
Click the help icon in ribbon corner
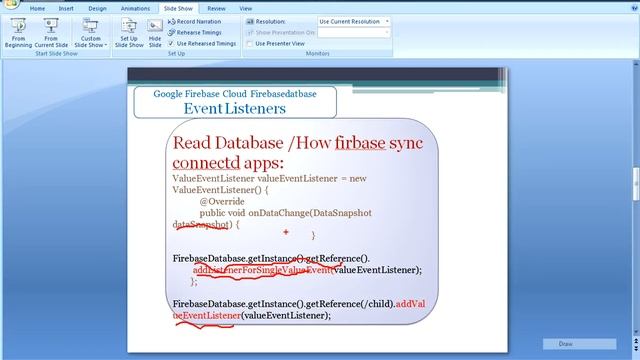coord(634,8)
